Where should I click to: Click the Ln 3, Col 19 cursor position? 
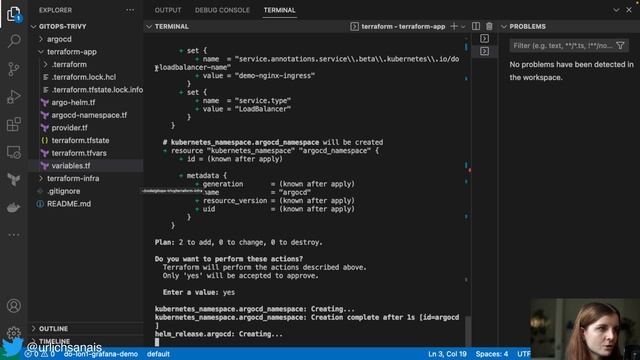coord(447,354)
